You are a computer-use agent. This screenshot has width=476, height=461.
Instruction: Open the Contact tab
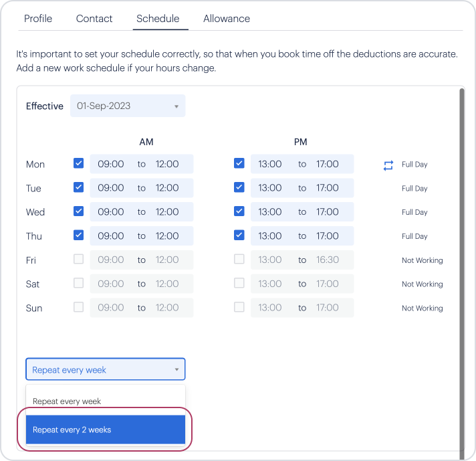94,19
